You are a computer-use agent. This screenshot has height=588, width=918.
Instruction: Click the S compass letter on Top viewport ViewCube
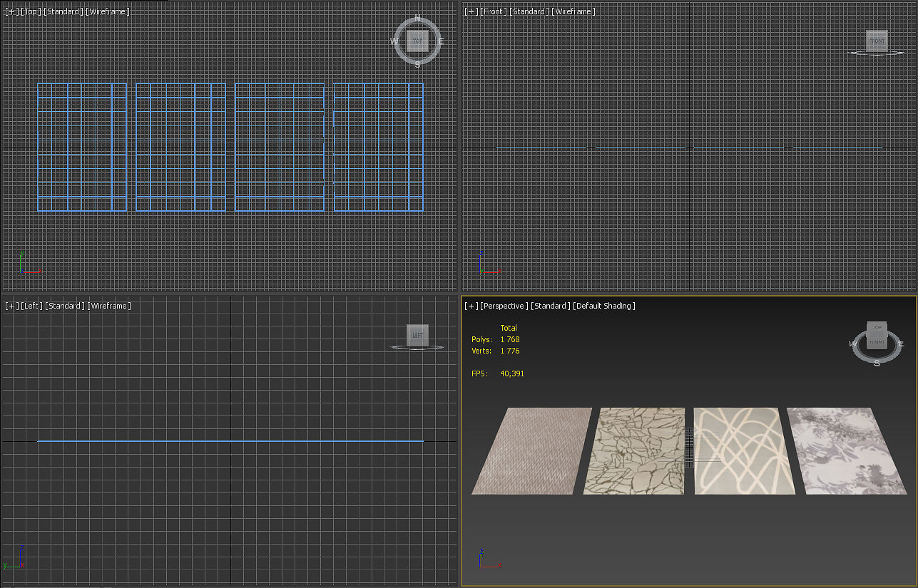(417, 64)
